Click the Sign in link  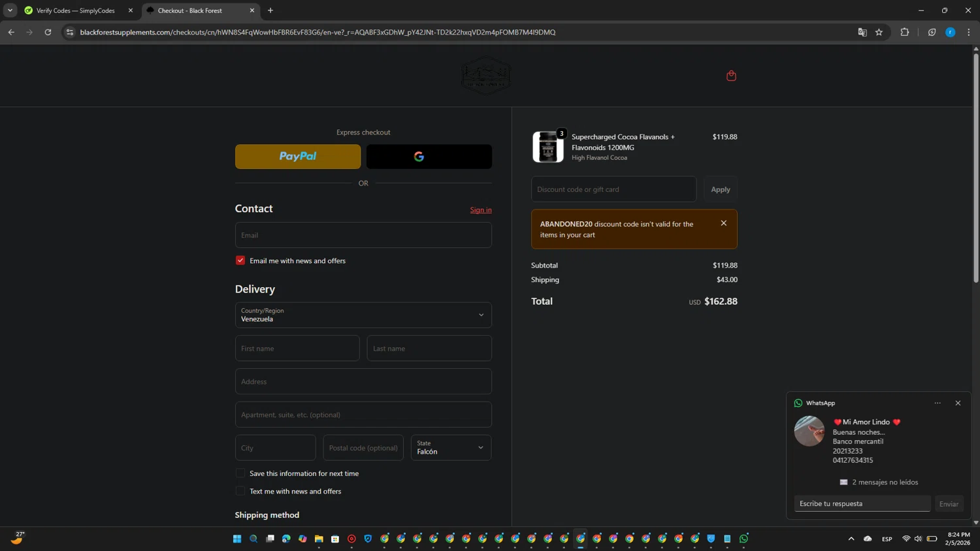click(481, 210)
